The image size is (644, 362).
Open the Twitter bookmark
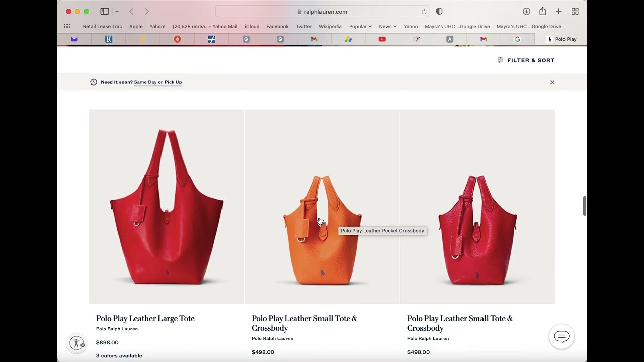click(304, 26)
